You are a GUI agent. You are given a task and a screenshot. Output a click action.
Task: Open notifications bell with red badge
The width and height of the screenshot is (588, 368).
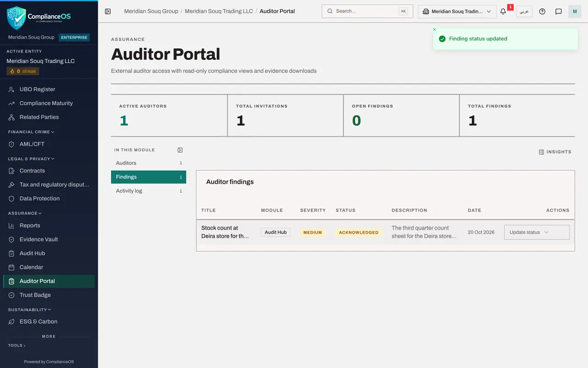503,11
